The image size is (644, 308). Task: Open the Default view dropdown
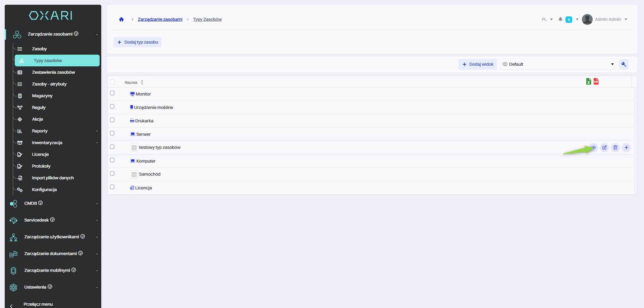pos(558,64)
